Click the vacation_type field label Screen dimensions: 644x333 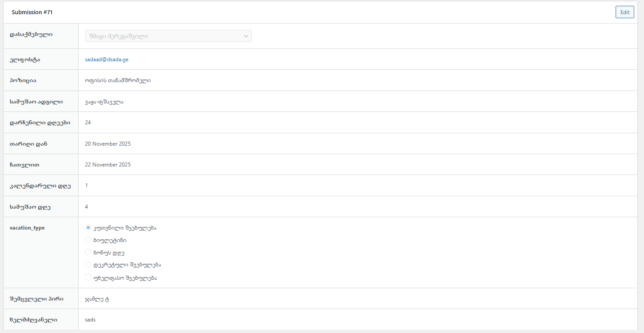pyautogui.click(x=27, y=228)
